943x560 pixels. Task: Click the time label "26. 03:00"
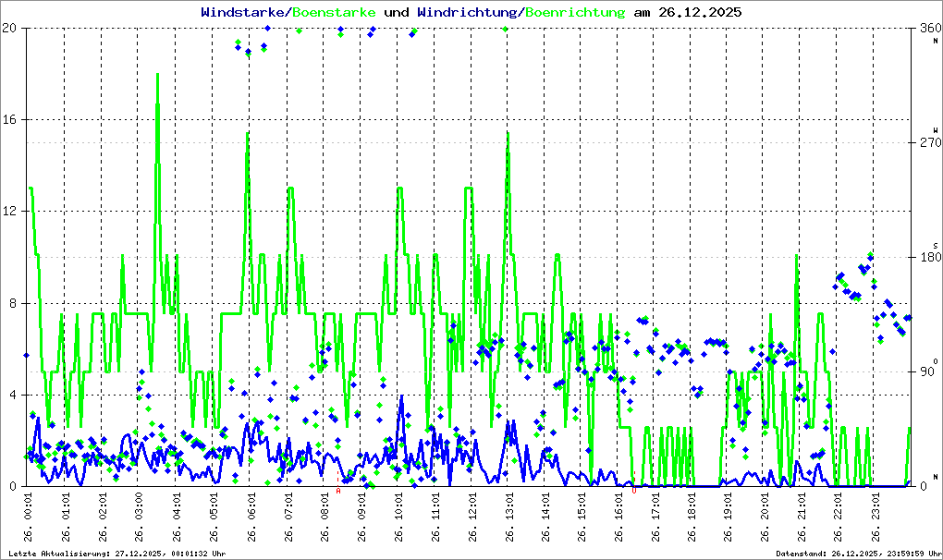coord(139,517)
